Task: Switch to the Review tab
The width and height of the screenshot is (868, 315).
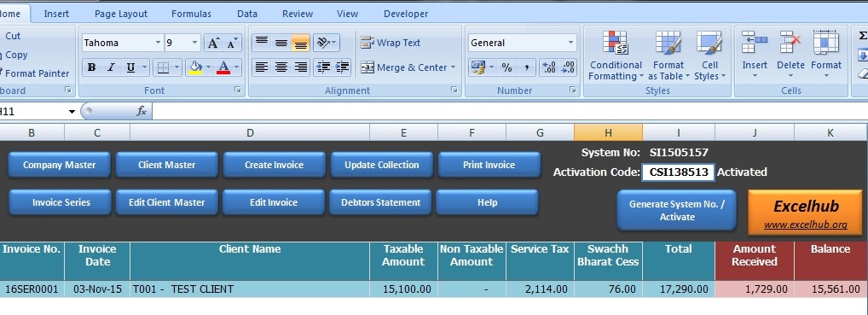Action: pyautogui.click(x=298, y=14)
